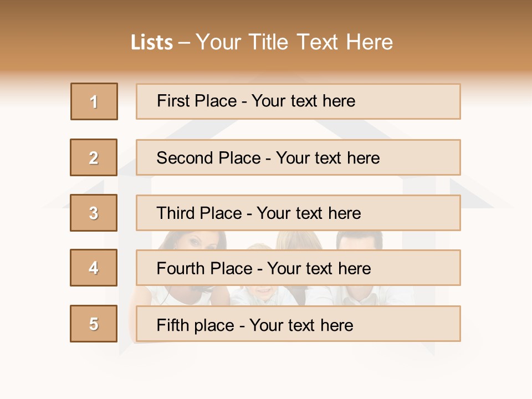Click the Second Place text bar
Viewport: 532px width, 399px height.
point(298,157)
